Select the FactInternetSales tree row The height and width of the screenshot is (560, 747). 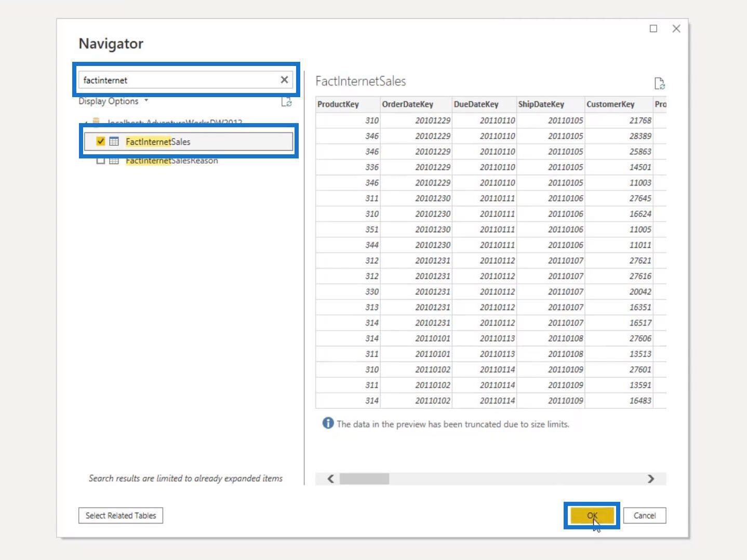189,141
